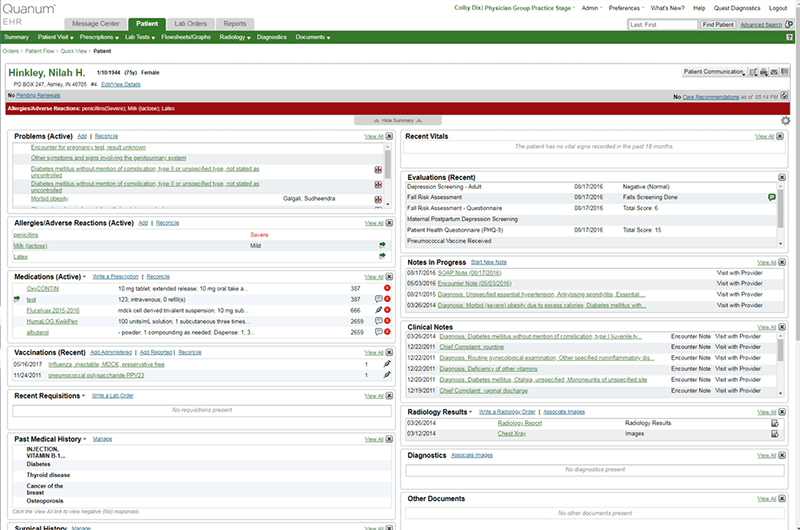Viewport: 800px width, 530px height.
Task: Click the green arrow icon for Latex allergy
Action: click(x=382, y=256)
